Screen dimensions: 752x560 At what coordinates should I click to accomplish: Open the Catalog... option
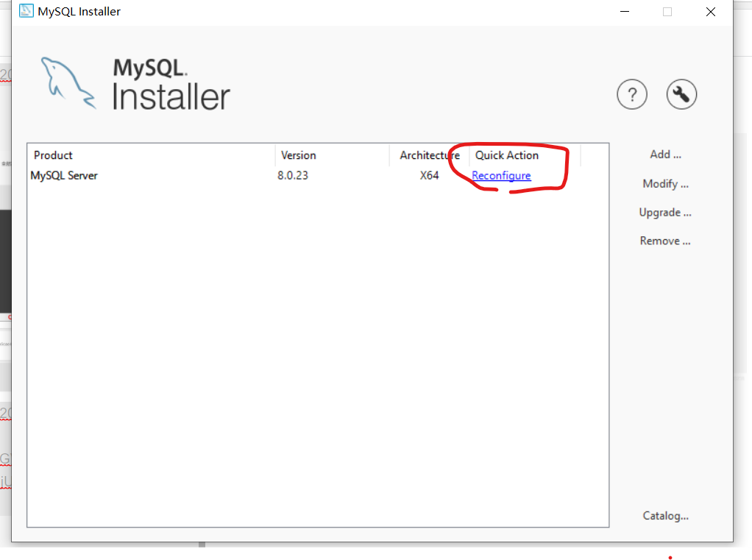coord(665,516)
